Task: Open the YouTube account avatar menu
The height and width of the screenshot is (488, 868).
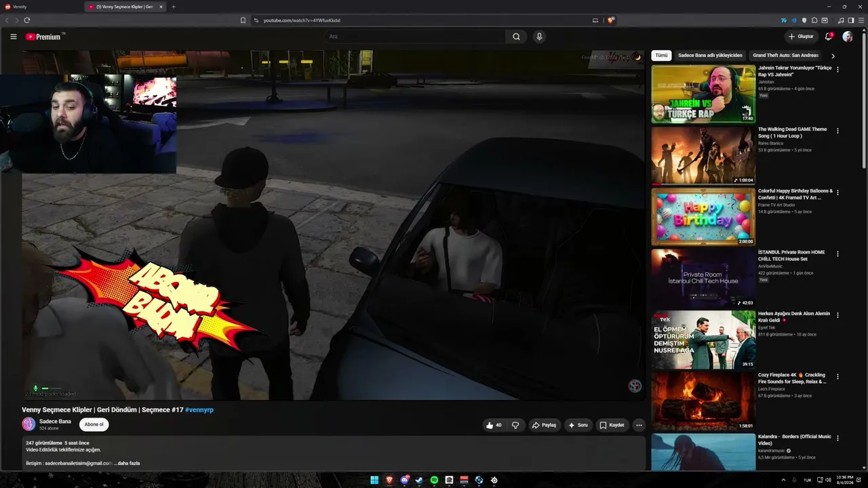Action: [x=848, y=37]
